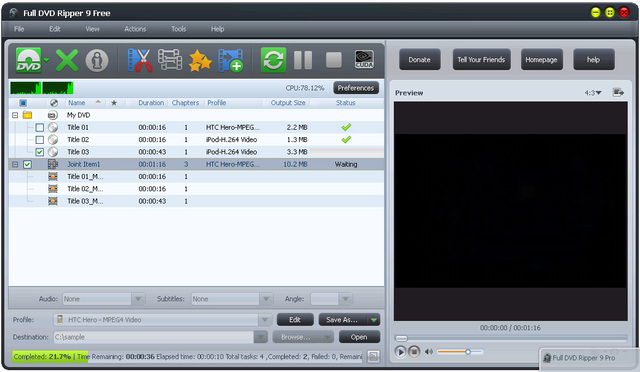Open the stars Effects tool

tap(200, 60)
